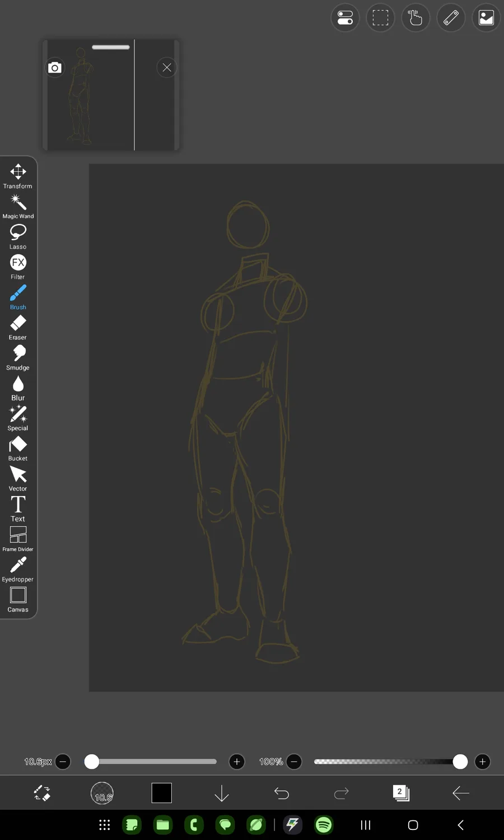This screenshot has width=504, height=840.
Task: Show Android recent apps
Action: point(366,825)
